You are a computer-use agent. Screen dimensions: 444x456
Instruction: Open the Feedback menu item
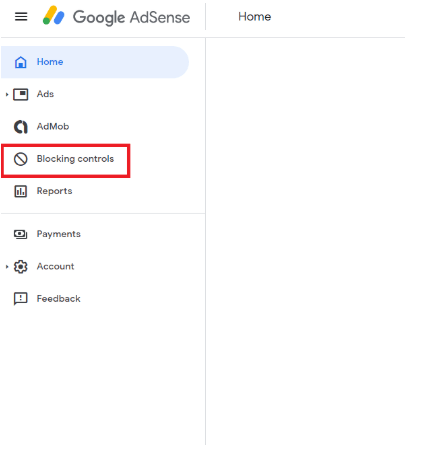click(x=58, y=299)
